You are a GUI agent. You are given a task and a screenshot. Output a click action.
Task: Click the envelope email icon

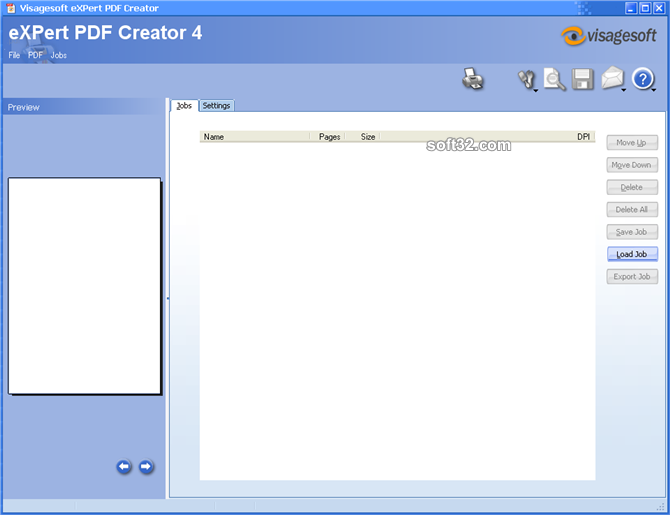tap(612, 78)
